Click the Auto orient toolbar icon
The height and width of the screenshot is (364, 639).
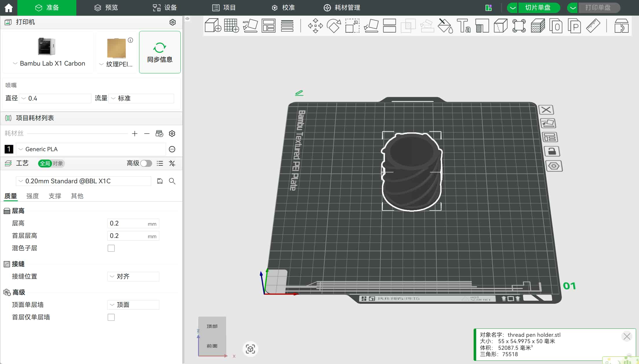[x=250, y=25]
